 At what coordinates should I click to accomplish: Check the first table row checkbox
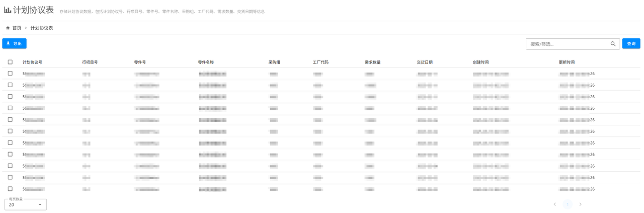click(x=10, y=74)
